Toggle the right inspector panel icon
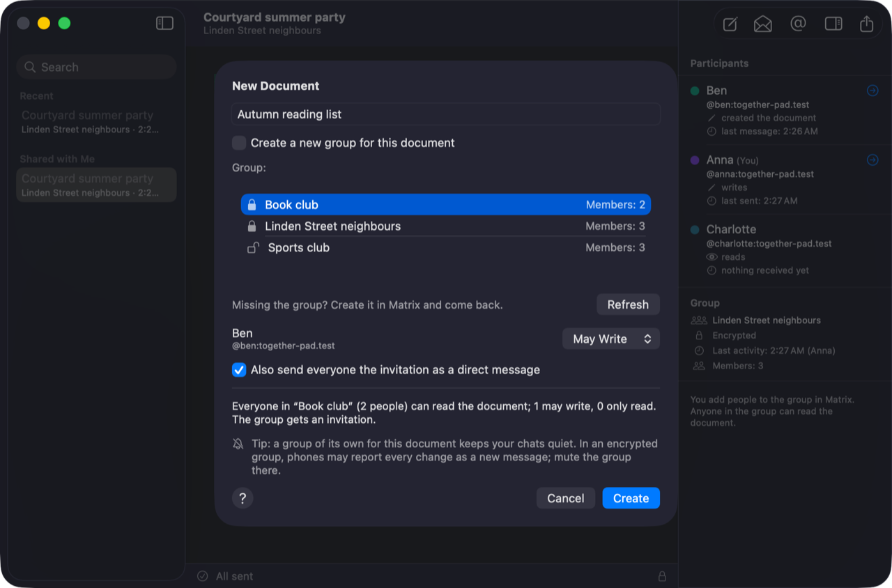892x588 pixels. tap(833, 24)
